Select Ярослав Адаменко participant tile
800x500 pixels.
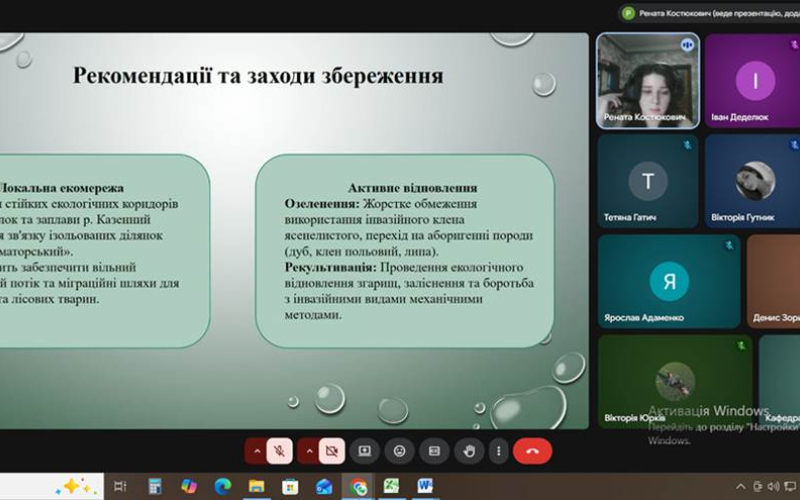click(669, 281)
